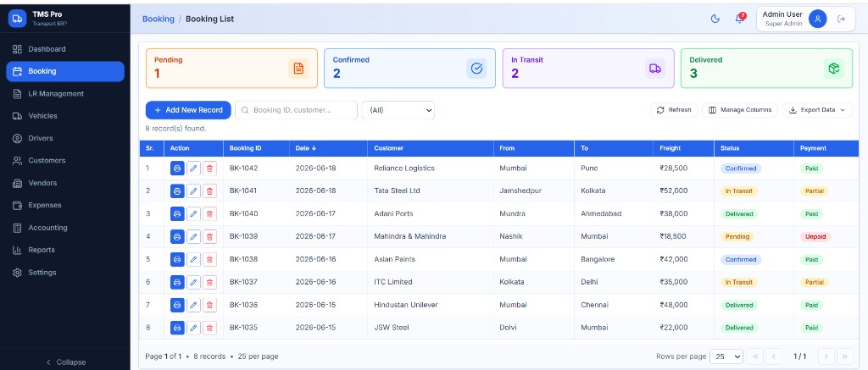The width and height of the screenshot is (868, 370).
Task: Edit booking BK-1042
Action: (x=193, y=168)
